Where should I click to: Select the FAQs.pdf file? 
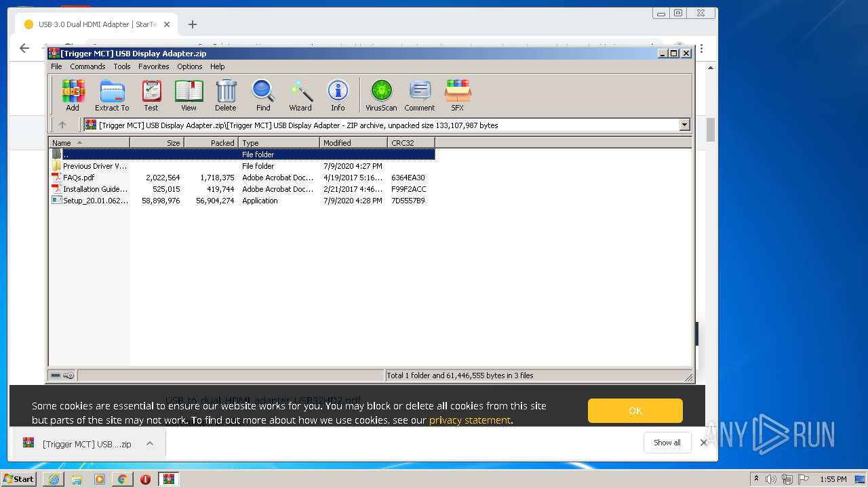[242, 178]
